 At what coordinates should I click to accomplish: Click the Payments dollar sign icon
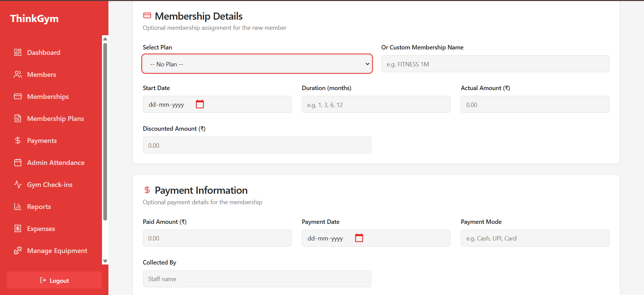(x=18, y=141)
